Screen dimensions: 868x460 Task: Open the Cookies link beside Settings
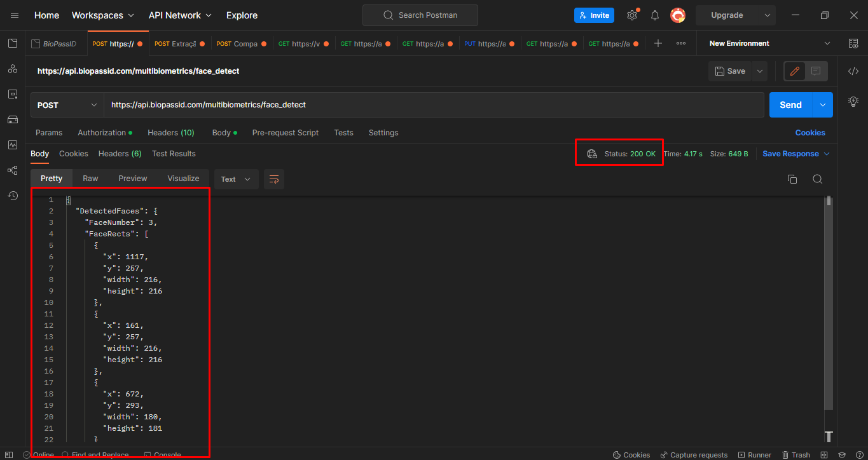coord(810,133)
